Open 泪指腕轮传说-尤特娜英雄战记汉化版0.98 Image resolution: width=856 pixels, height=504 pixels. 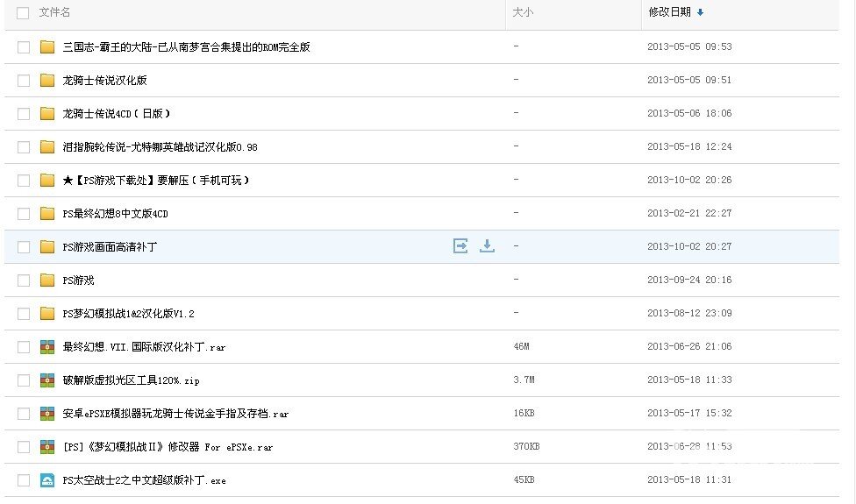[x=160, y=146]
